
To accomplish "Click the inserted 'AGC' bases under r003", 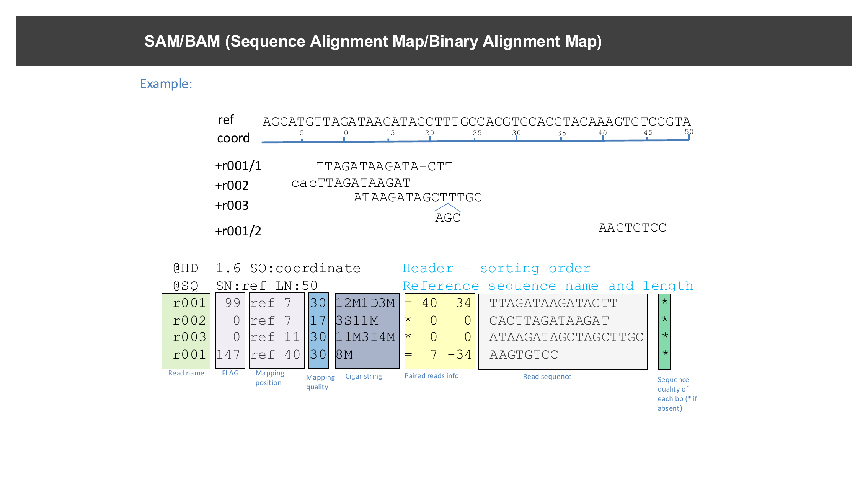I will (448, 218).
